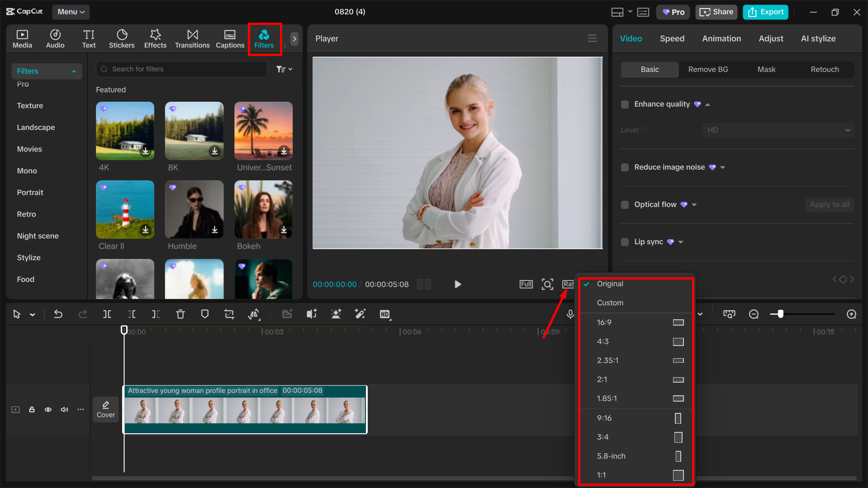Click the Export button
The width and height of the screenshot is (868, 488).
pos(765,12)
